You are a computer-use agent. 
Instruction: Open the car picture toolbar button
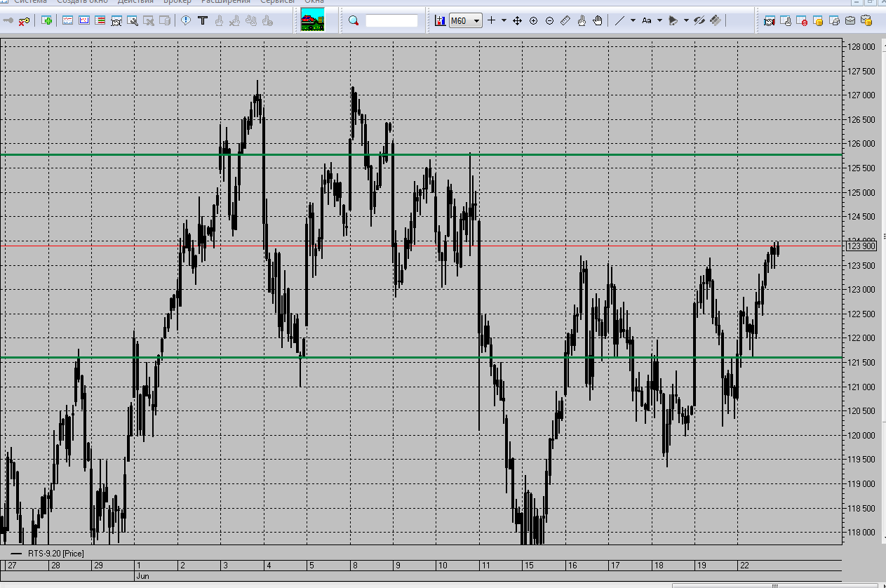312,20
